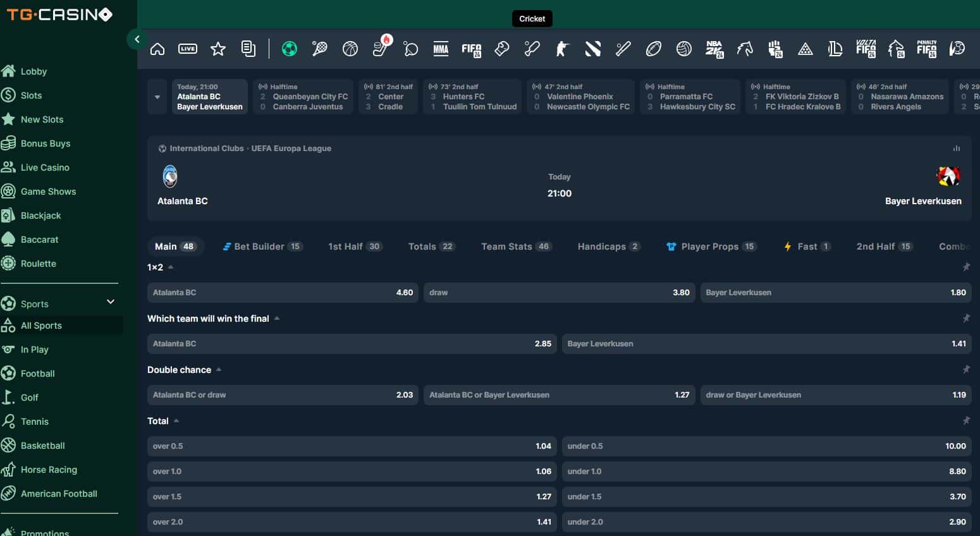This screenshot has width=980, height=536.
Task: Open the LIVE events icon
Action: pyautogui.click(x=188, y=49)
